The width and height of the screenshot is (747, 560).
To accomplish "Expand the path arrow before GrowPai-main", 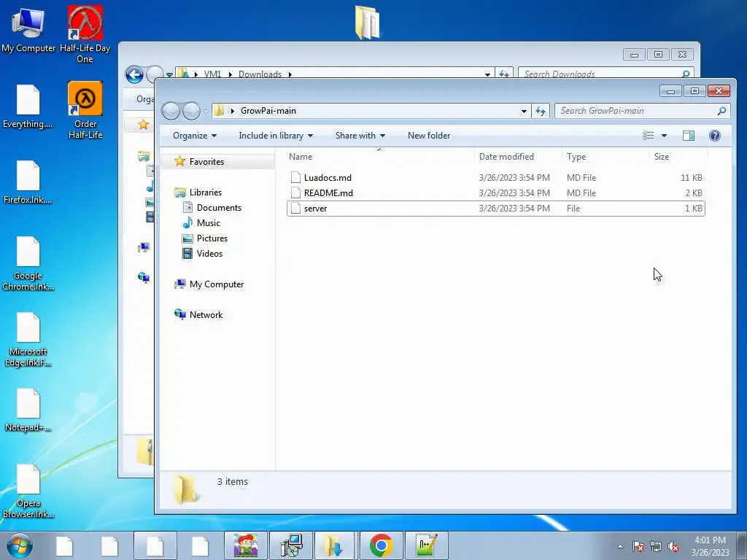I will (233, 111).
